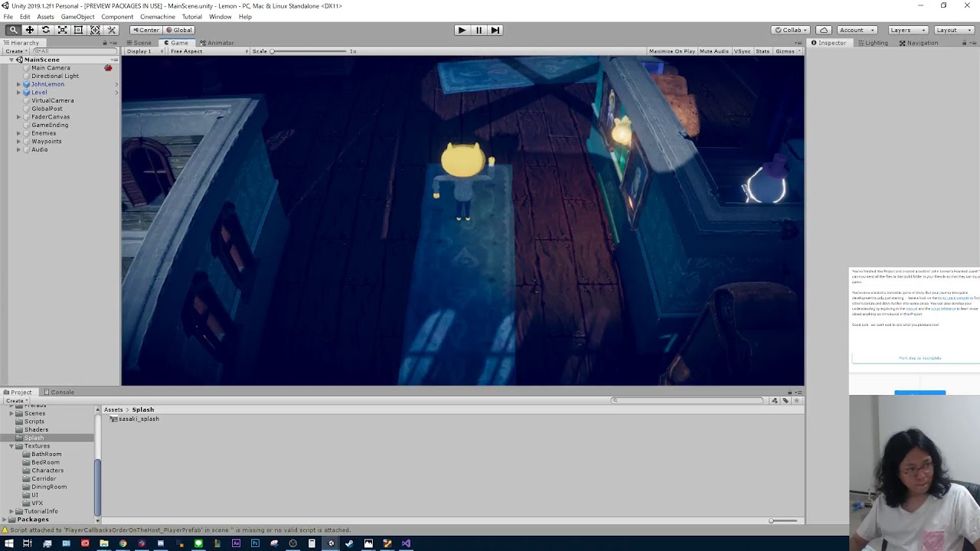This screenshot has width=980, height=551.
Task: Open the Window menu
Action: click(220, 17)
